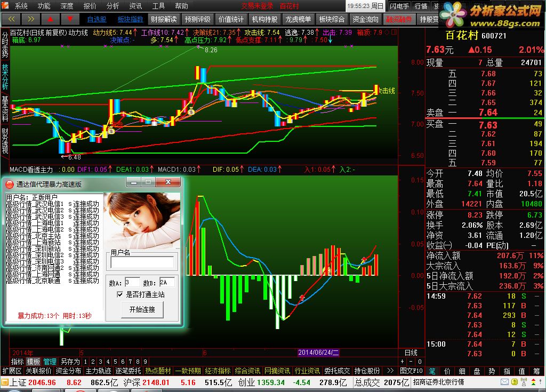Open the 热点题材 bottom tab
This screenshot has height=392, width=546.
158,371
